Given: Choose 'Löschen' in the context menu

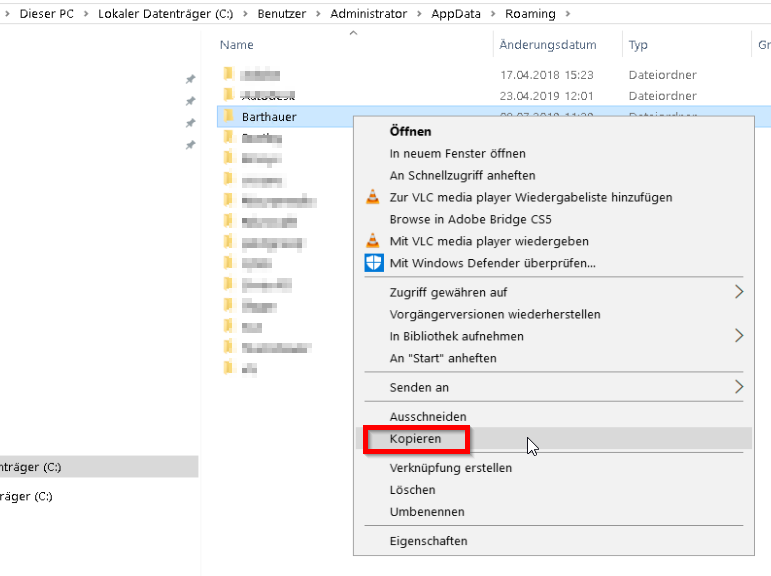Looking at the screenshot, I should point(412,490).
